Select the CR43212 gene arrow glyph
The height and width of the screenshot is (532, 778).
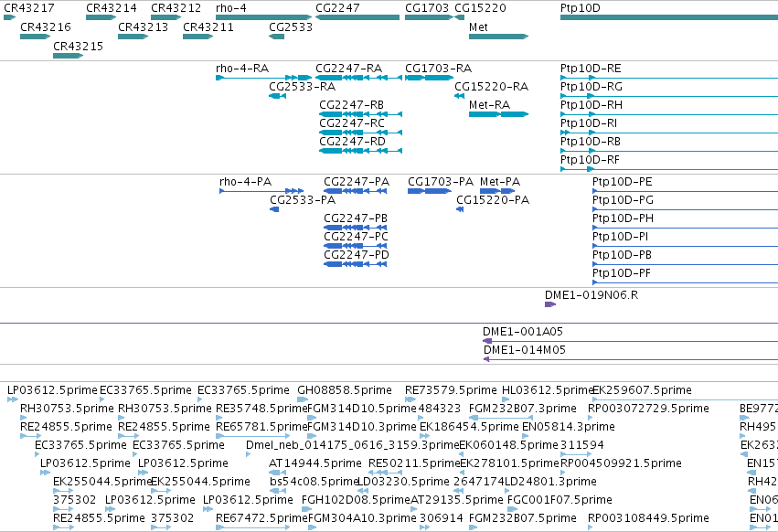pyautogui.click(x=165, y=17)
